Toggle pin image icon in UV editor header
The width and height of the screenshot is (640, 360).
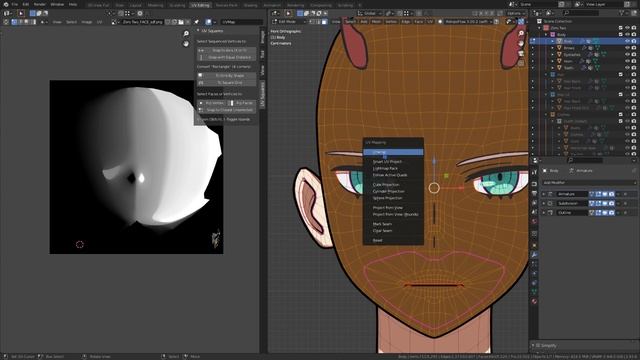[x=196, y=22]
